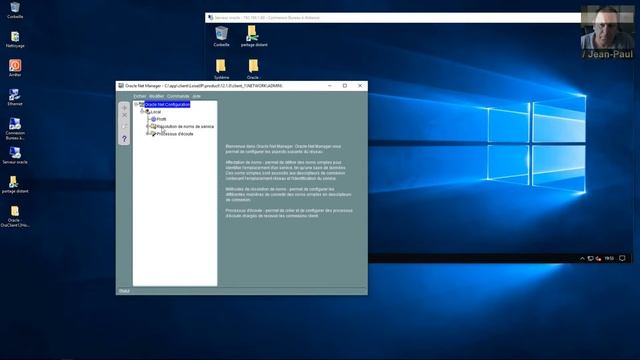This screenshot has width=640, height=360.
Task: Click the Processus d'écoute node icon
Action: [x=153, y=134]
